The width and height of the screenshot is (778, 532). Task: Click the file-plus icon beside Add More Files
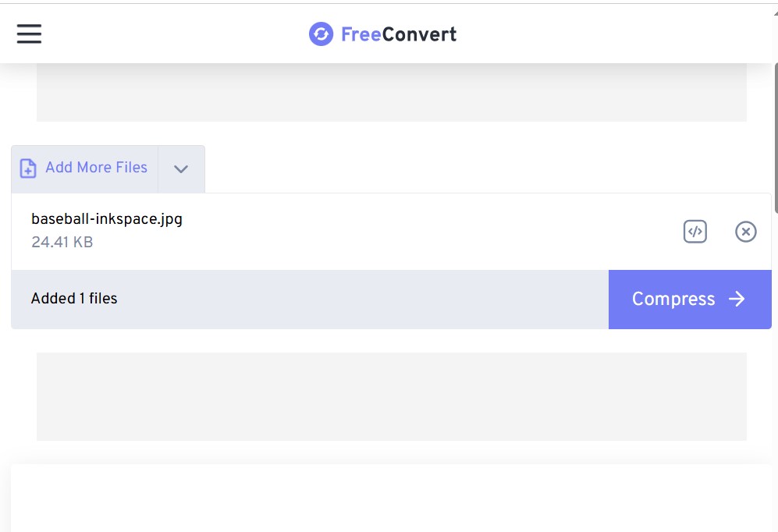coord(27,168)
